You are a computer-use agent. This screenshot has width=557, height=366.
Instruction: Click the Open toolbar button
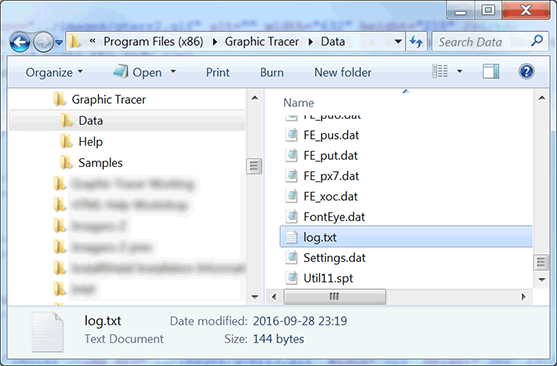(138, 72)
